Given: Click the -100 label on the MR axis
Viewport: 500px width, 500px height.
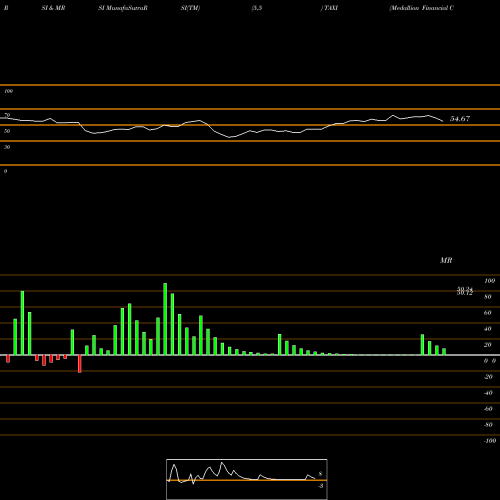Looking at the screenshot, I should tap(490, 441).
